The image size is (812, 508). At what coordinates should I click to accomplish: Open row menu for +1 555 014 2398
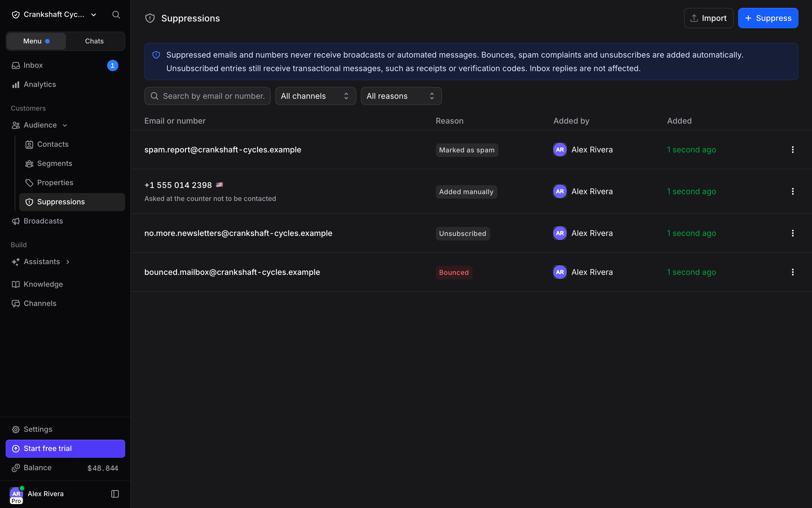(793, 191)
